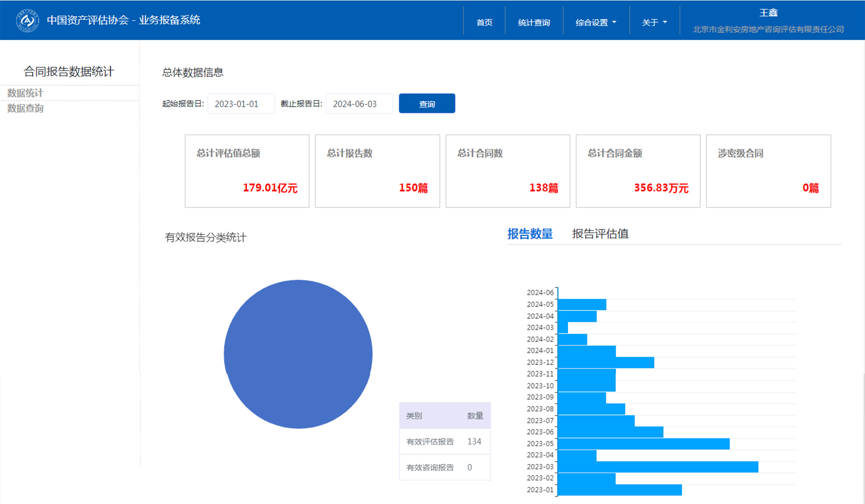Click the 2023-03 bar in chart

(x=658, y=467)
